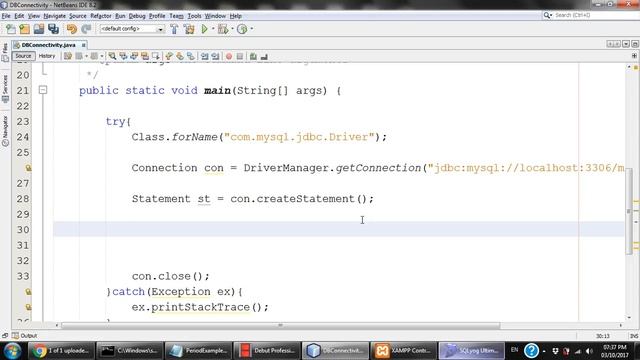Click the Redo arrow icon
This screenshot has height=360, width=640.
86,29
